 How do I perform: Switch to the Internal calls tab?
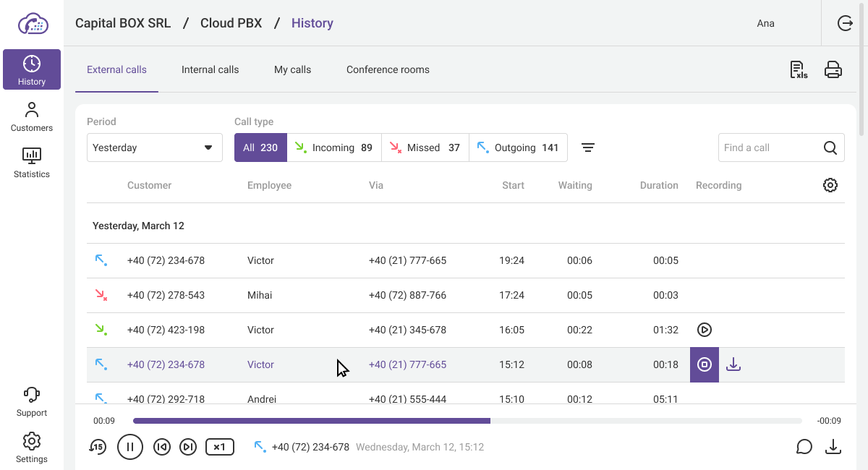[210, 70]
